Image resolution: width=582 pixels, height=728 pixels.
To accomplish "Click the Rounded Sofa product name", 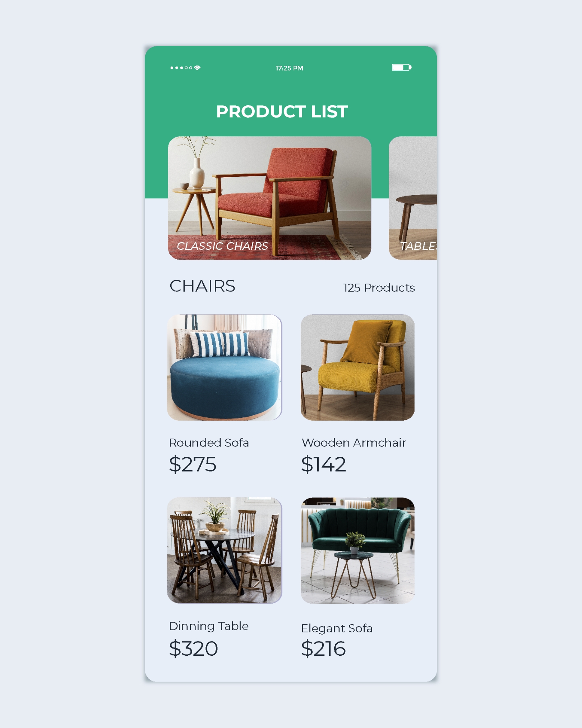I will (x=209, y=443).
